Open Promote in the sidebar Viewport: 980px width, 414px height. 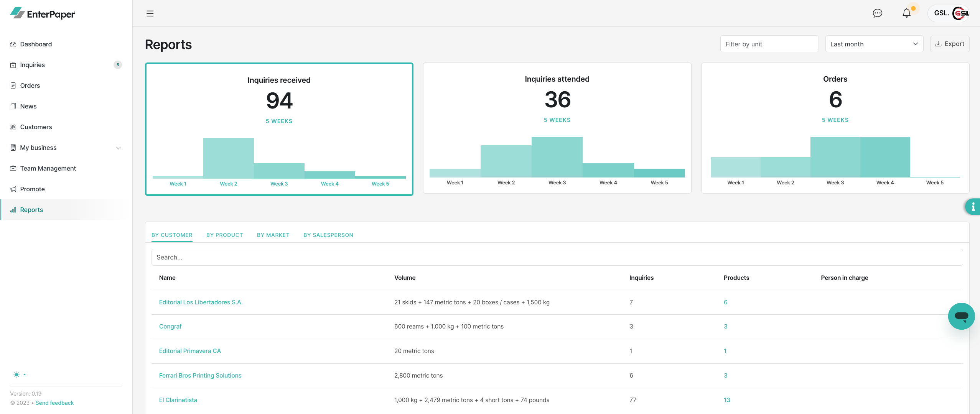click(x=33, y=189)
